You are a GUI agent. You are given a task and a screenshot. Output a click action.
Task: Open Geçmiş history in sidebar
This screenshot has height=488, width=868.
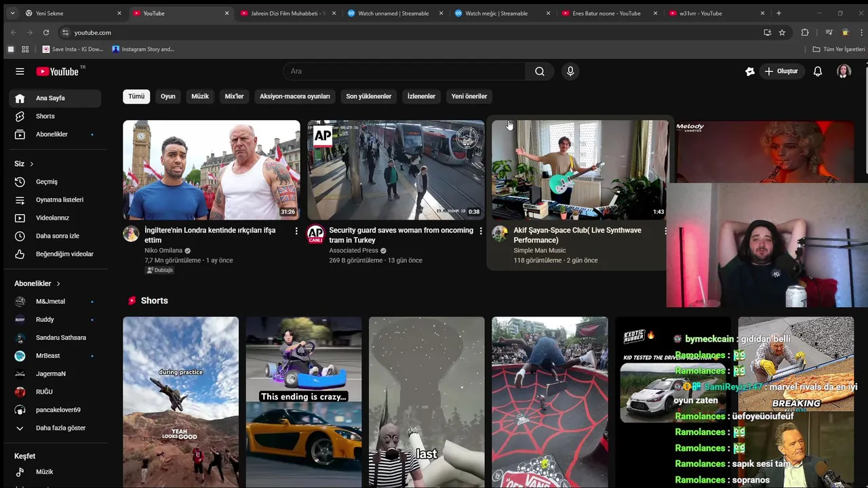[x=55, y=182]
